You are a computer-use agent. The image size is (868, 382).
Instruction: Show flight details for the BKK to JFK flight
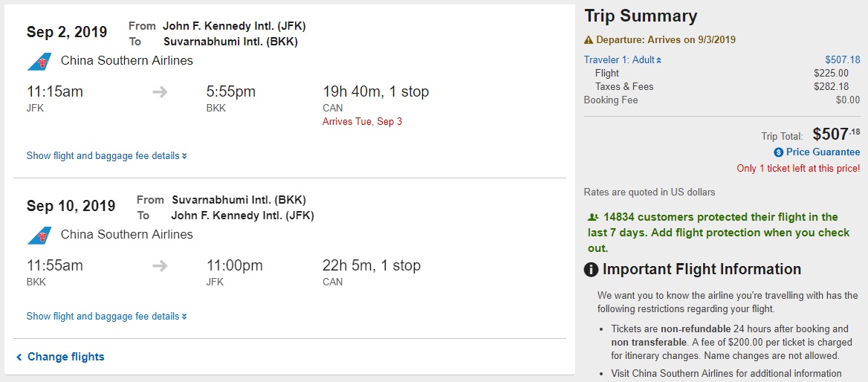pyautogui.click(x=106, y=317)
